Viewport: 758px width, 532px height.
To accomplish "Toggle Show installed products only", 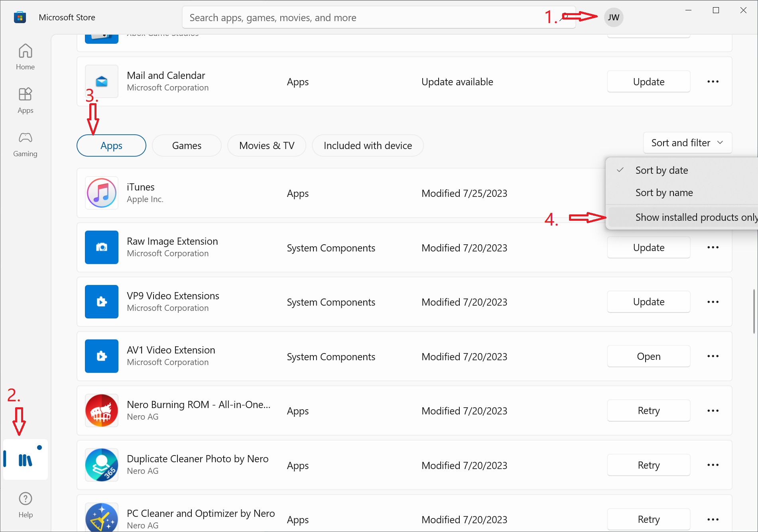I will [683, 217].
